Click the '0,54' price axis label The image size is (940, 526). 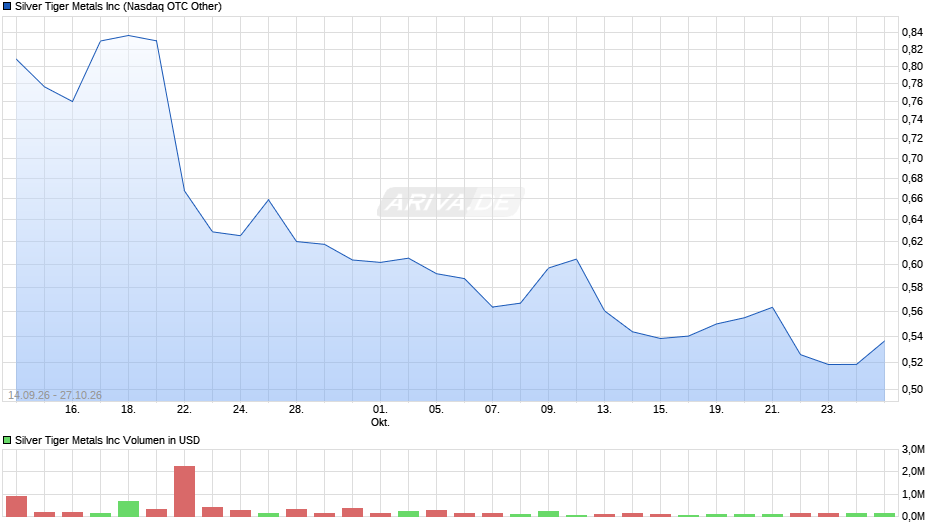pos(912,336)
